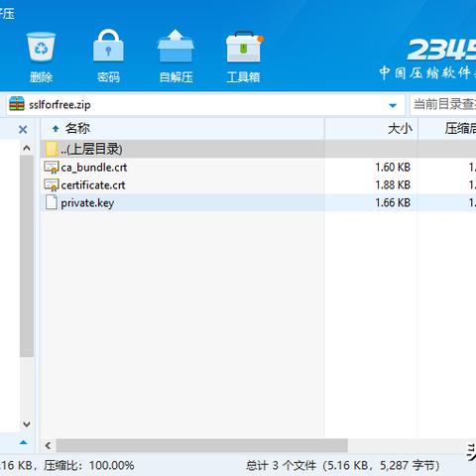This screenshot has height=476, width=476.
Task: Click the left panel scroll up arrow
Action: pos(27,148)
